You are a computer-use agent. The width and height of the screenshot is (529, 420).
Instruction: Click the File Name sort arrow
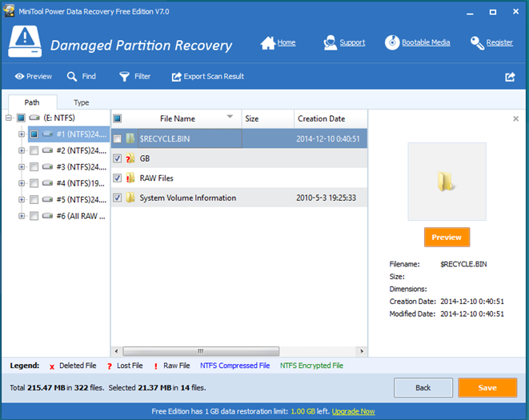(x=230, y=117)
